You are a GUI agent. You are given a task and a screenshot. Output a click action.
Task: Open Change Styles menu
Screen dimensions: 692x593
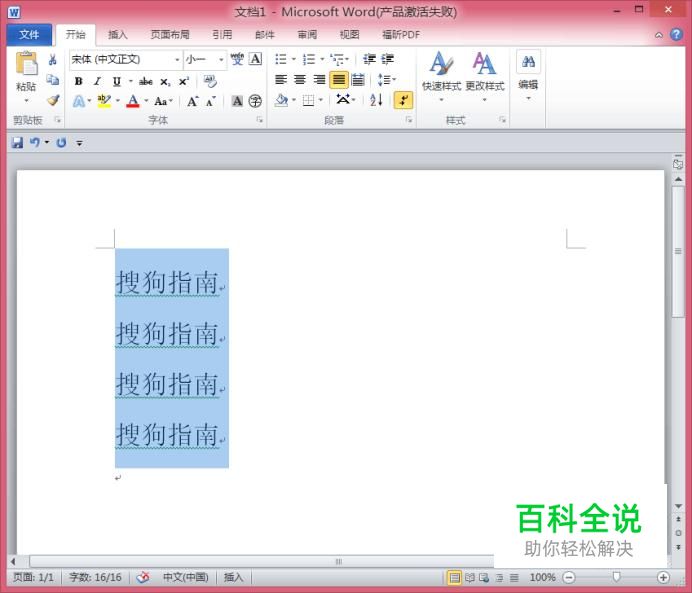(x=485, y=76)
